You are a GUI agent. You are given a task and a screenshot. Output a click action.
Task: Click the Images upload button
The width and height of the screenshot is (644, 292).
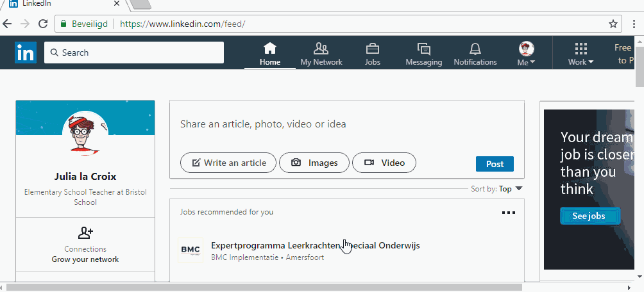tap(314, 163)
